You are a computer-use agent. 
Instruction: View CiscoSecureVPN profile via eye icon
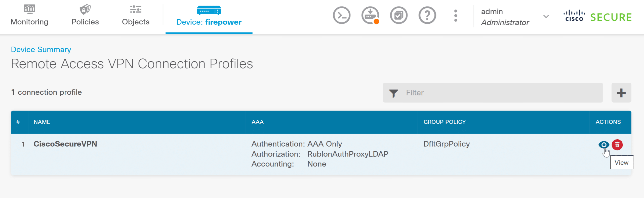coord(603,145)
